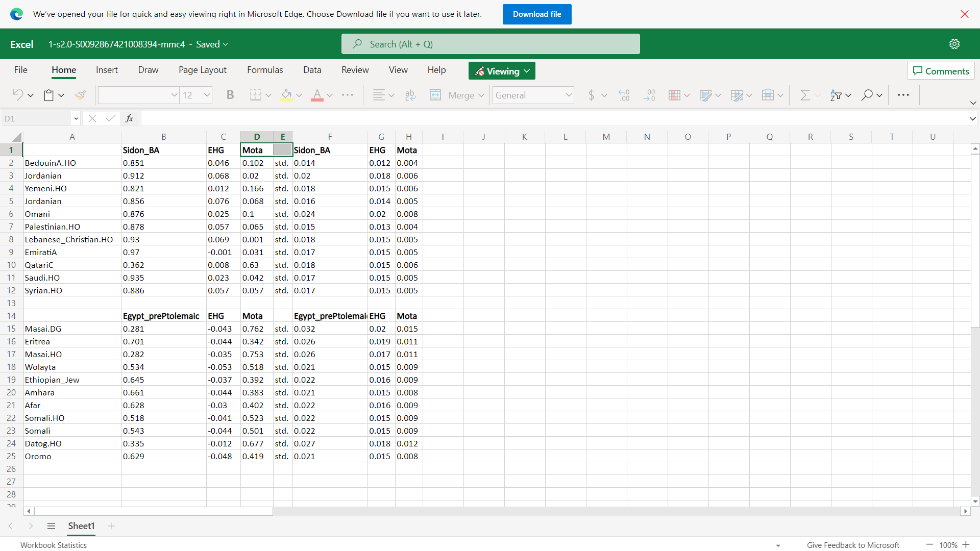Click the Fill Color bucket icon
The width and height of the screenshot is (980, 551).
(287, 95)
